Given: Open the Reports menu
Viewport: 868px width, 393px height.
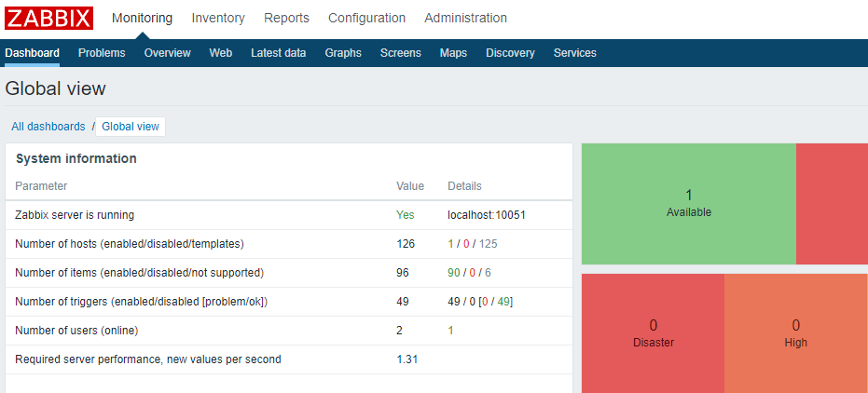Looking at the screenshot, I should [287, 18].
